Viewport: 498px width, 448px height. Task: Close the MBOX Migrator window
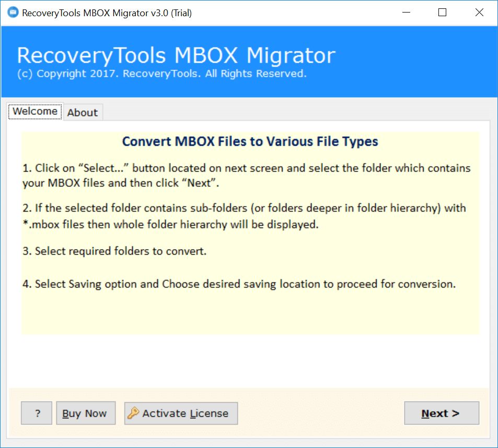pyautogui.click(x=479, y=13)
